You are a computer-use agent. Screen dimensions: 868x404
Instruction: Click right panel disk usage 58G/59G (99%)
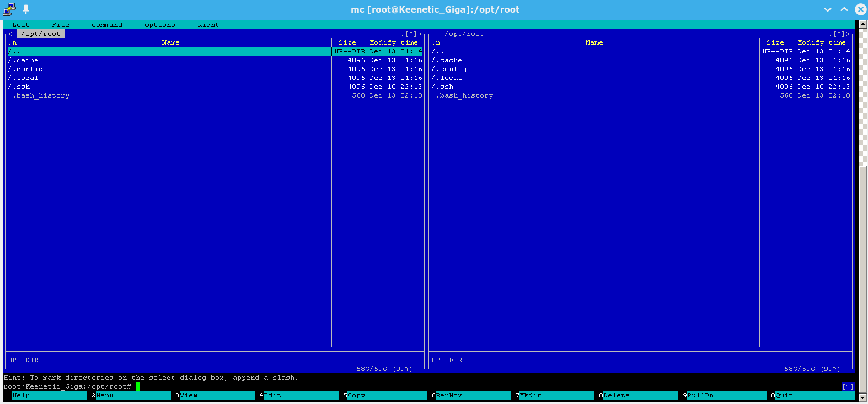(x=813, y=369)
